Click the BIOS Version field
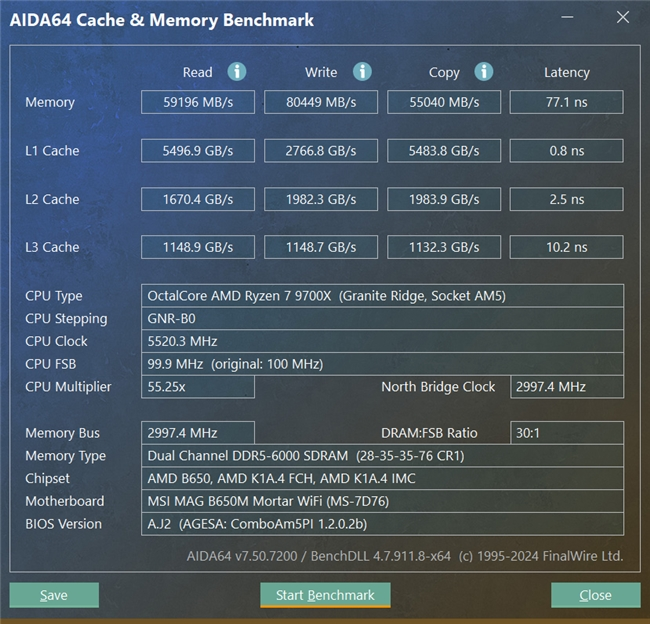Image resolution: width=650 pixels, height=624 pixels. point(383,524)
